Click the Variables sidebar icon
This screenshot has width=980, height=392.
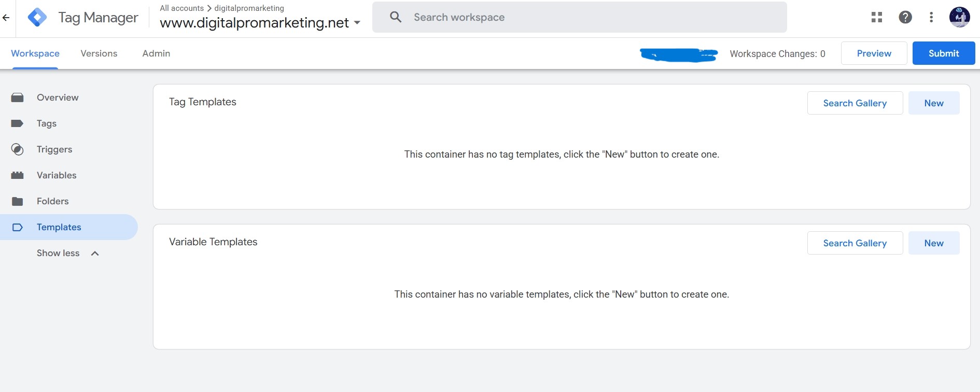coord(18,175)
